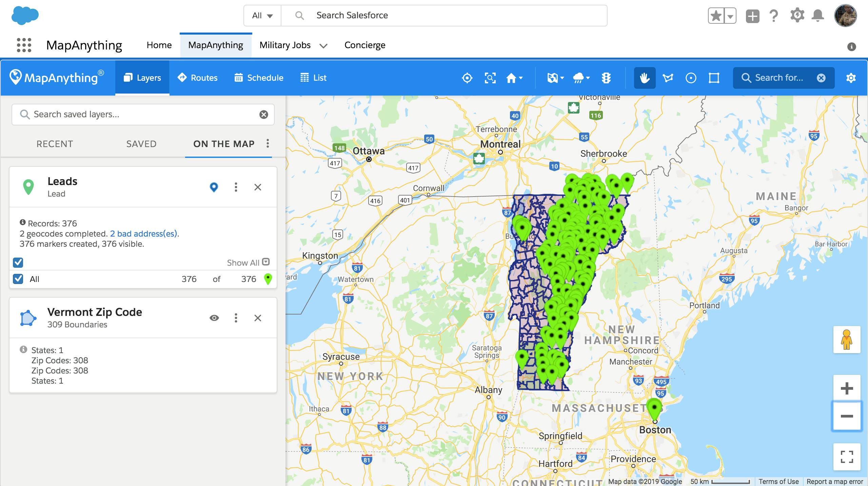Click the Street View pegman

(x=847, y=340)
